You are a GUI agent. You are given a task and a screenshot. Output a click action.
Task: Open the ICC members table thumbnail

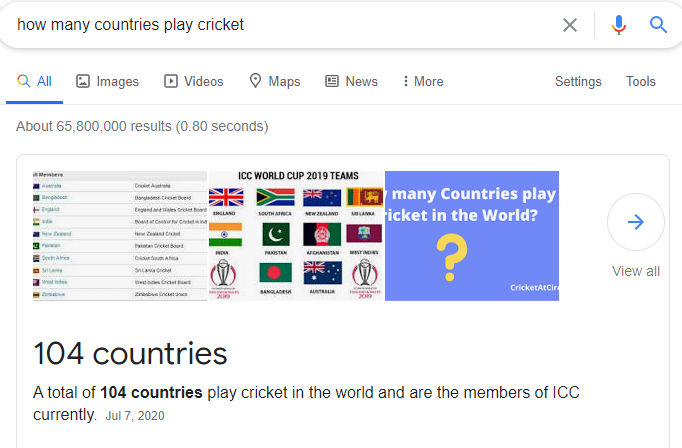[120, 236]
